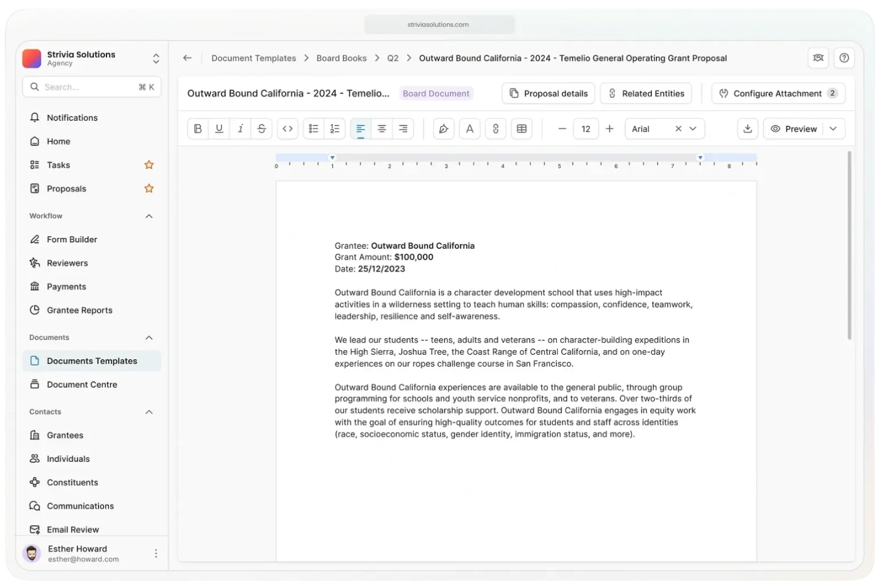Go to Document Centre
The image size is (879, 588).
82,384
